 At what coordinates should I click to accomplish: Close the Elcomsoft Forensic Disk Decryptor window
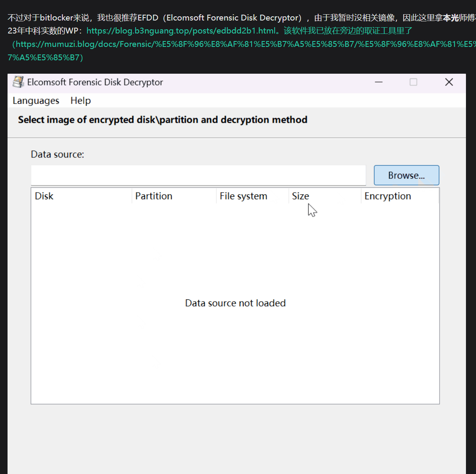pyautogui.click(x=449, y=82)
